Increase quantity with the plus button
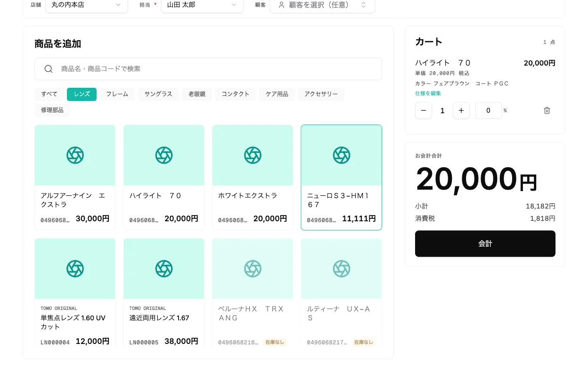 461,110
